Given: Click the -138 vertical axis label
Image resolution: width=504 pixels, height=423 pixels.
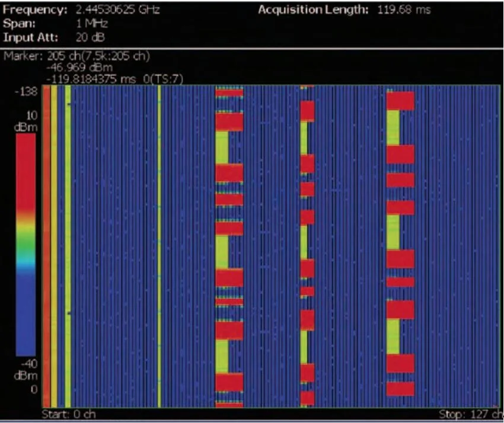Looking at the screenshot, I should pyautogui.click(x=27, y=92).
